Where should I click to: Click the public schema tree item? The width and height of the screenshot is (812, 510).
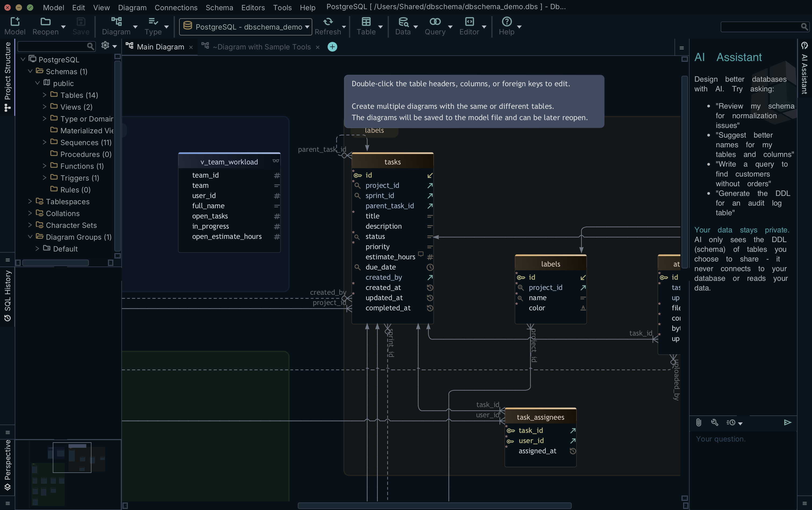pyautogui.click(x=63, y=83)
